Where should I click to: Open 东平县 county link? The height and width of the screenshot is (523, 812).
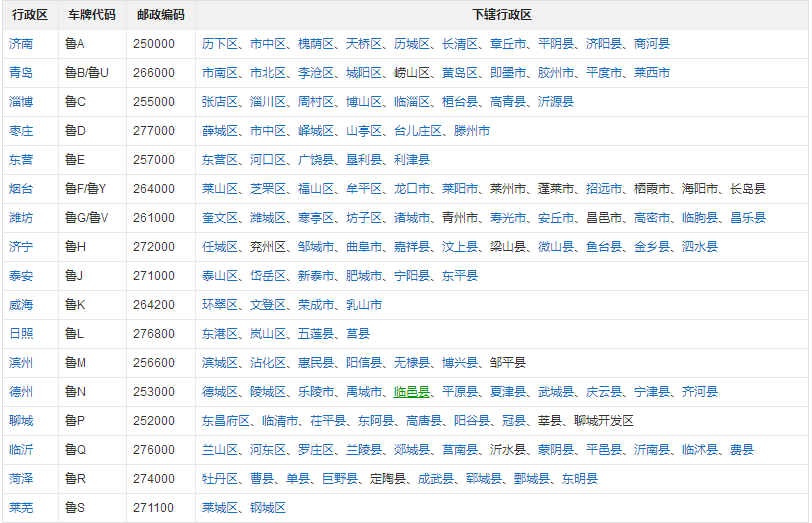[x=460, y=276]
